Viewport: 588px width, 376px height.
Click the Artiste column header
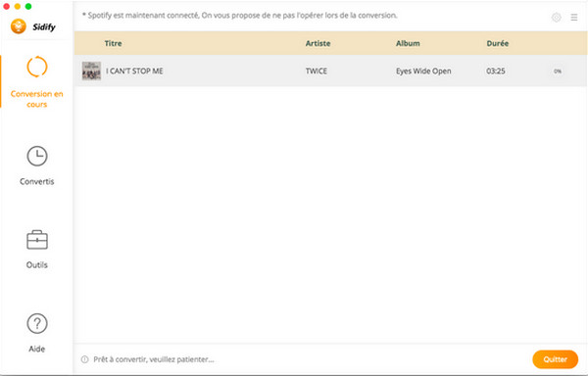(318, 43)
